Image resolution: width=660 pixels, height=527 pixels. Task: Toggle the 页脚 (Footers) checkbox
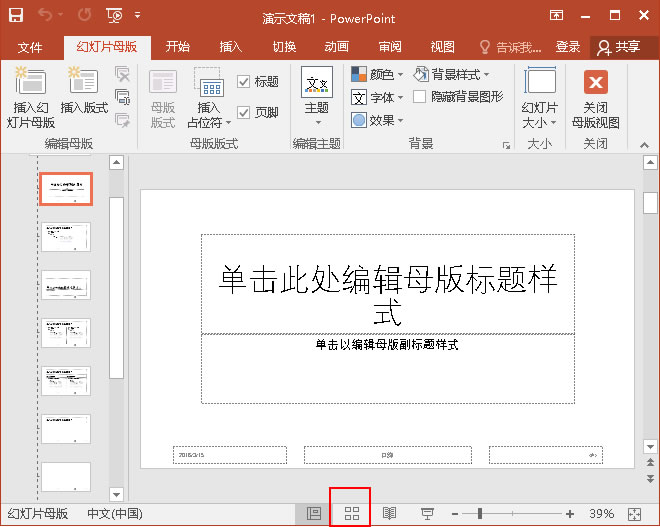point(244,112)
